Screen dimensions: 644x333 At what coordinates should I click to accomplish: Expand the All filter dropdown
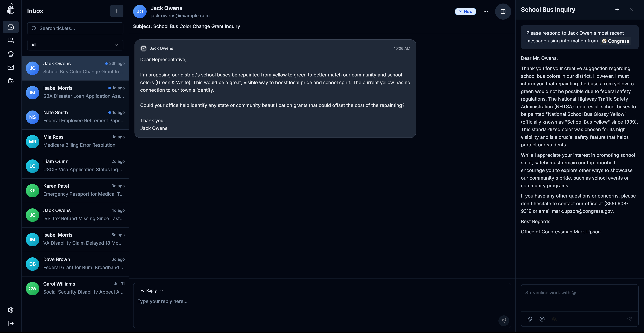pyautogui.click(x=75, y=45)
